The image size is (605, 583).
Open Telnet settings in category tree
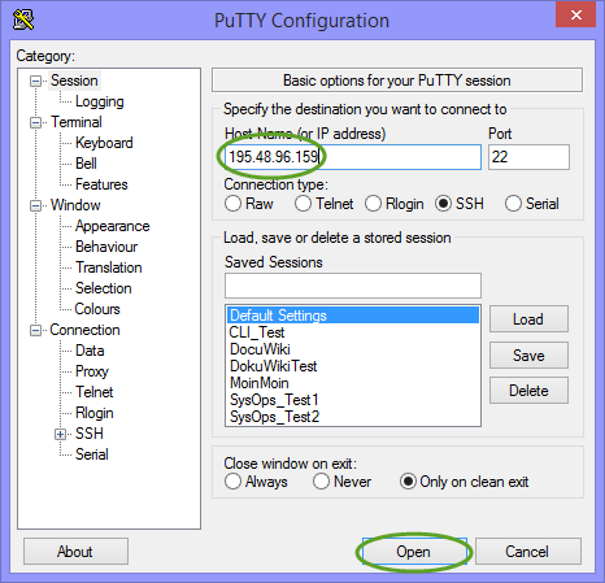pos(94,392)
